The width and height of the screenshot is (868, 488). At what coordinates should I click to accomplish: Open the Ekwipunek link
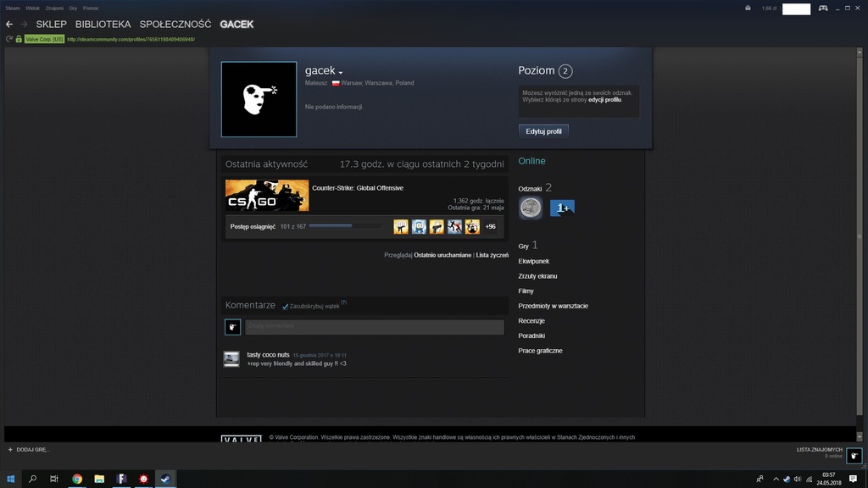(x=534, y=261)
